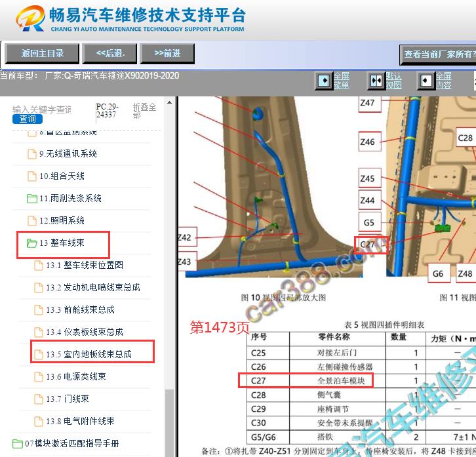Open the 全屏菜单 text link

pyautogui.click(x=341, y=81)
